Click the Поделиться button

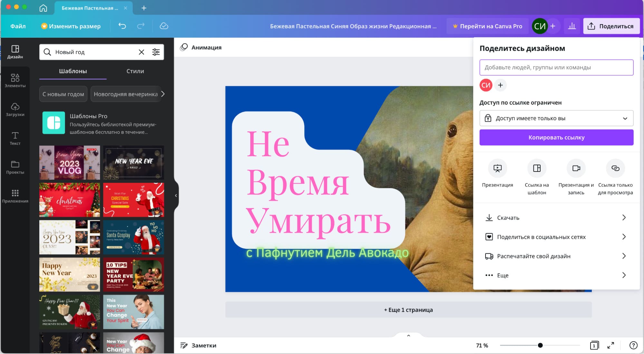coord(611,26)
